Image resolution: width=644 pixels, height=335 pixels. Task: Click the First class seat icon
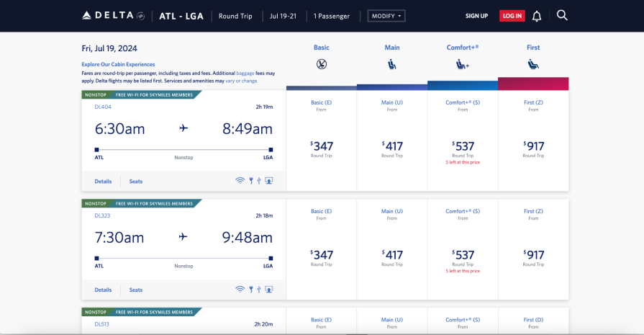click(x=533, y=65)
